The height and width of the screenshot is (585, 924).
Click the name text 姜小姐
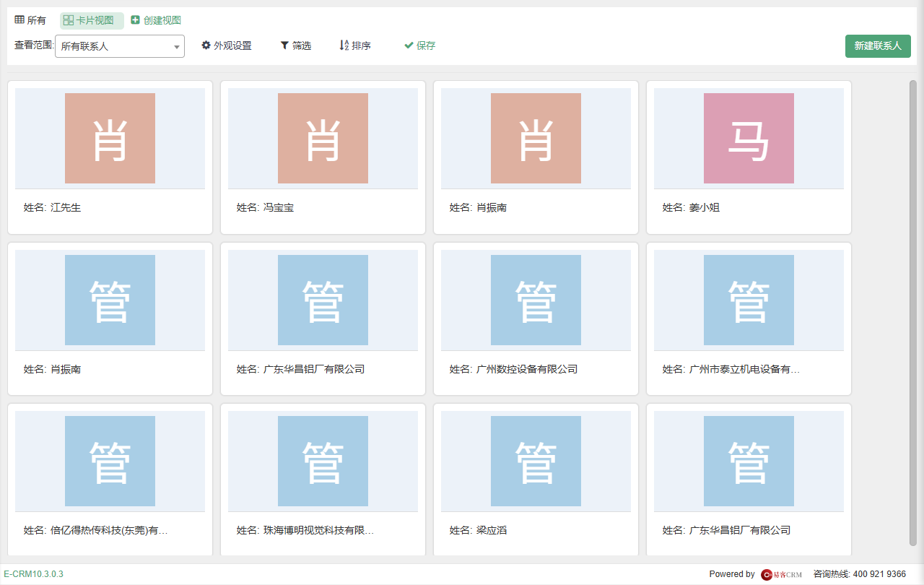coord(705,208)
